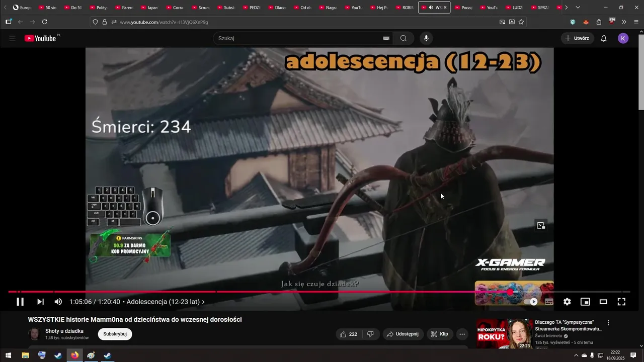Viewport: 644px width, 362px height.
Task: Click the Utwórz create button
Action: pos(578,38)
